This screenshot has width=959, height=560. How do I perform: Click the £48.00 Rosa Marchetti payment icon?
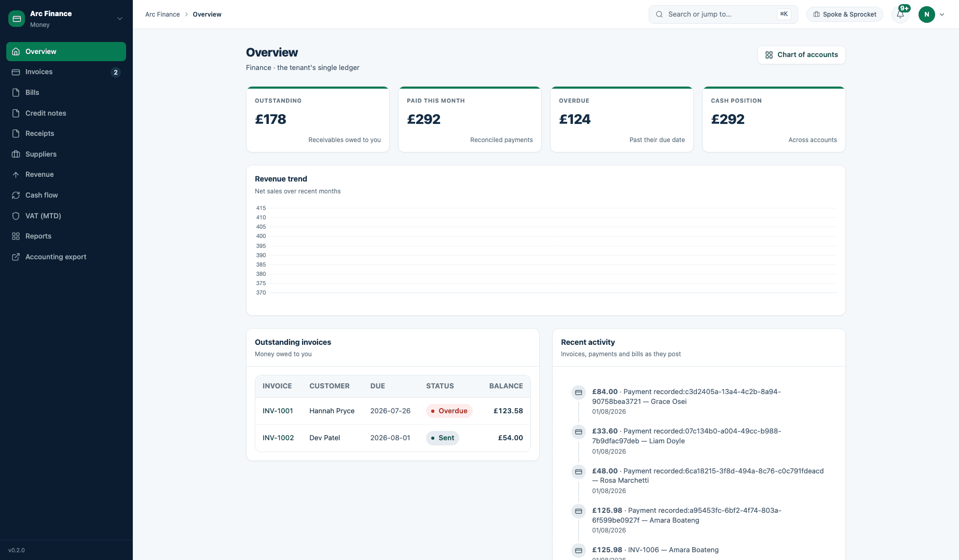coord(579,472)
